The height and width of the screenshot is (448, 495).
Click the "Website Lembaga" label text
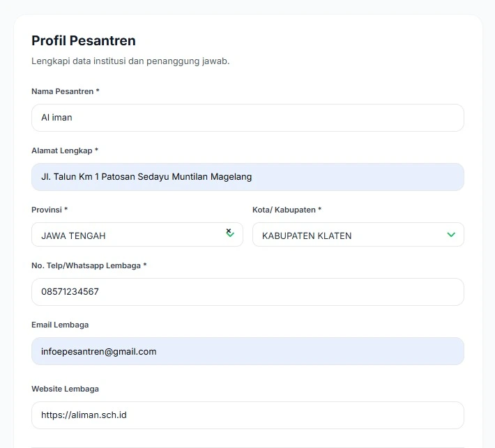(65, 389)
